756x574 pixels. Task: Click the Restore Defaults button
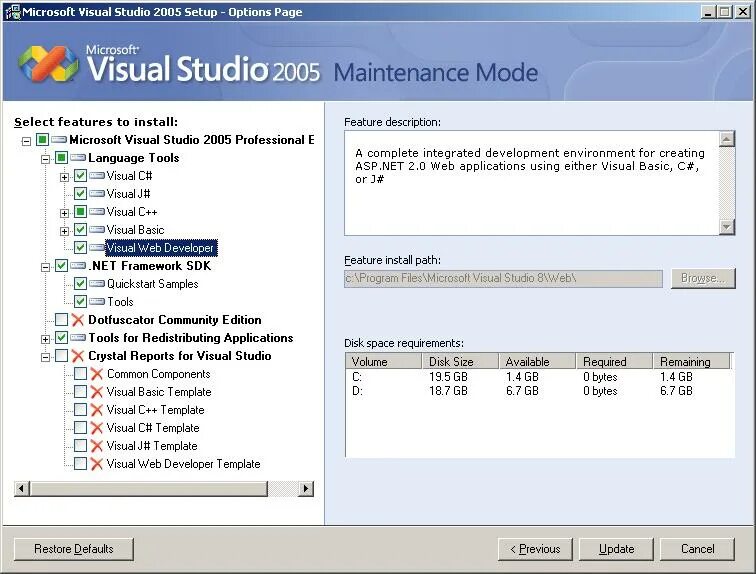tap(74, 549)
